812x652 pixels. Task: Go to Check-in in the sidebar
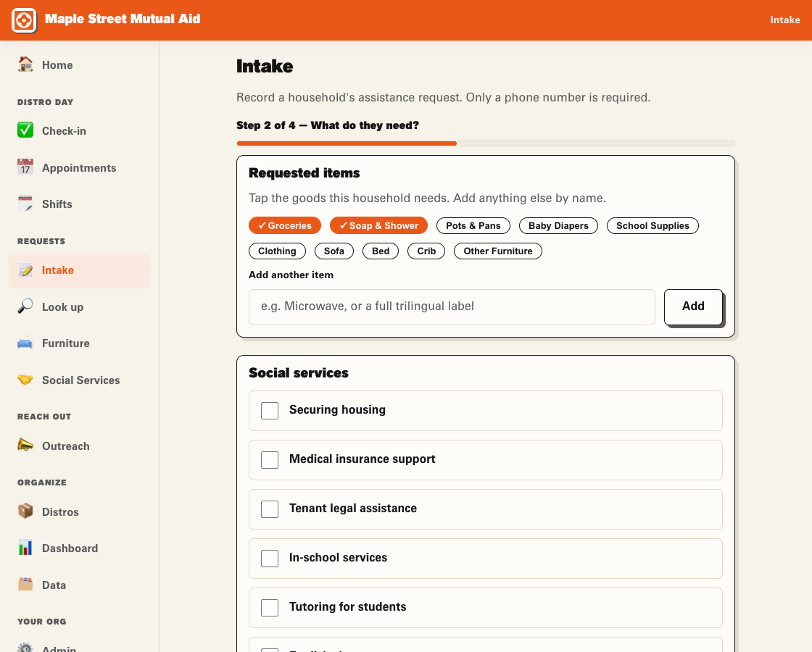pos(79,131)
